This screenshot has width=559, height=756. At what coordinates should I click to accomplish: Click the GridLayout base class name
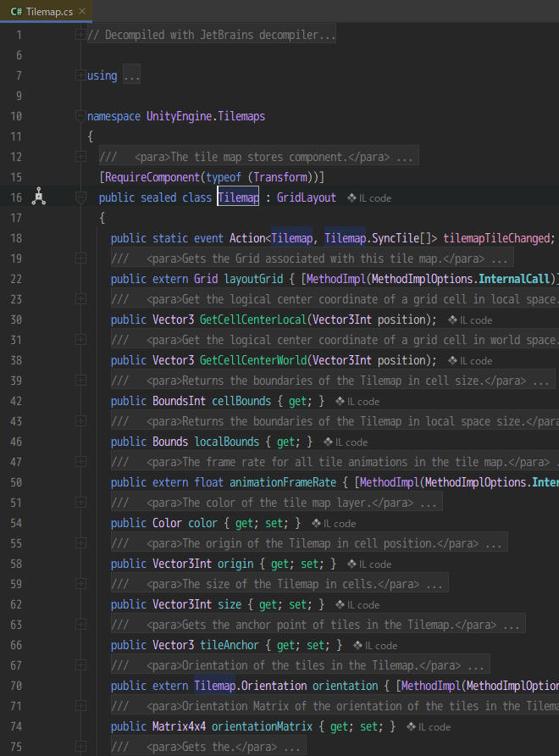(306, 197)
